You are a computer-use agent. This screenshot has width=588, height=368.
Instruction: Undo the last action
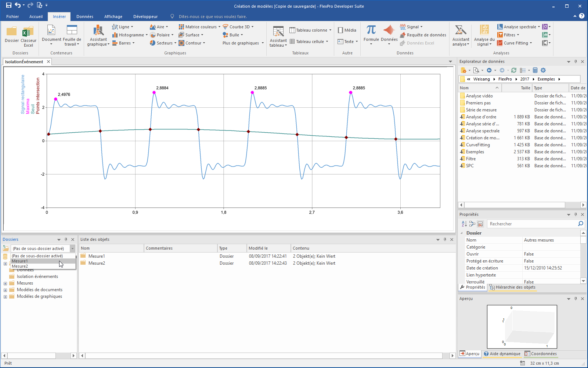click(18, 6)
